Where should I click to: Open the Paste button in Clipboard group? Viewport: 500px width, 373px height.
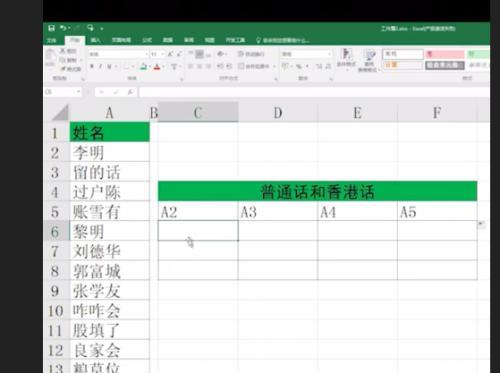[x=50, y=58]
